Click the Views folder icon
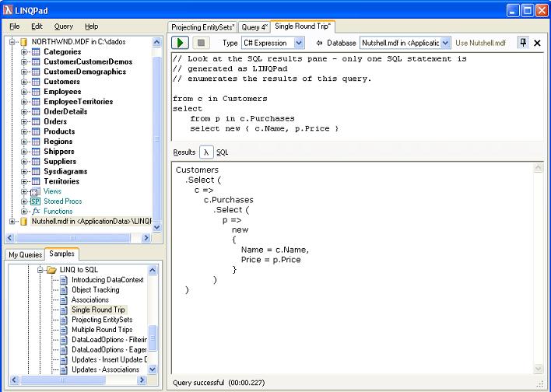The image size is (551, 392). [35, 192]
